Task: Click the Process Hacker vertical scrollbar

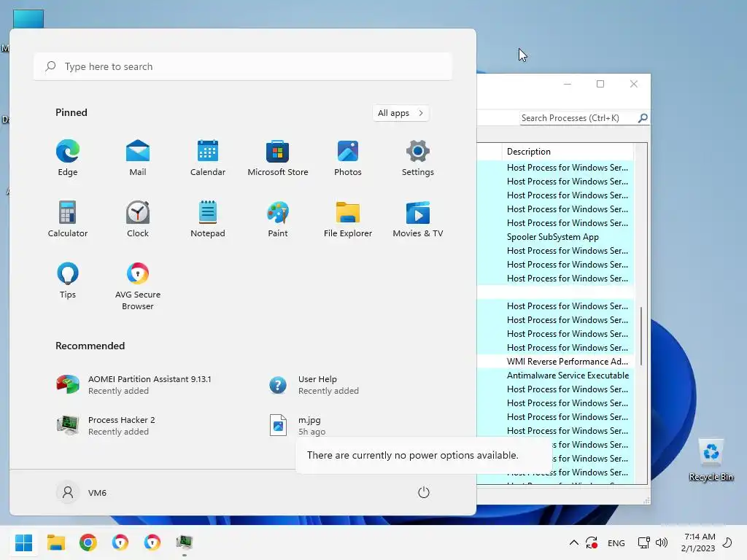Action: click(x=641, y=337)
